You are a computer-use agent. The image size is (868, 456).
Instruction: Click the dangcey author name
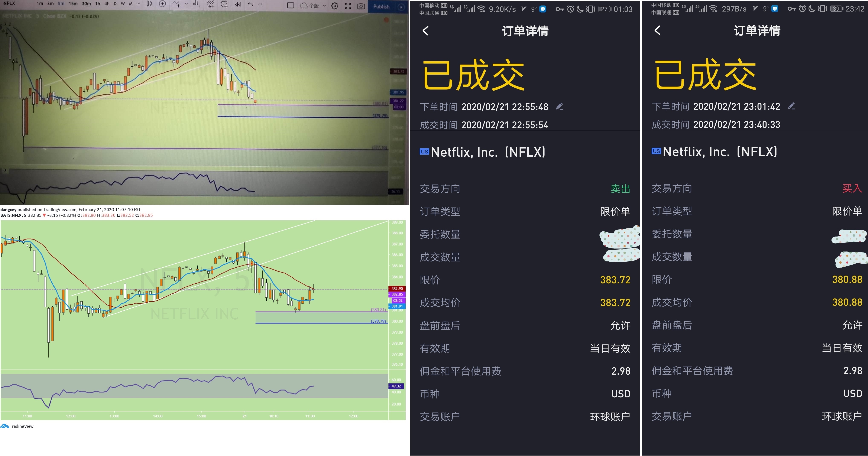tap(8, 209)
